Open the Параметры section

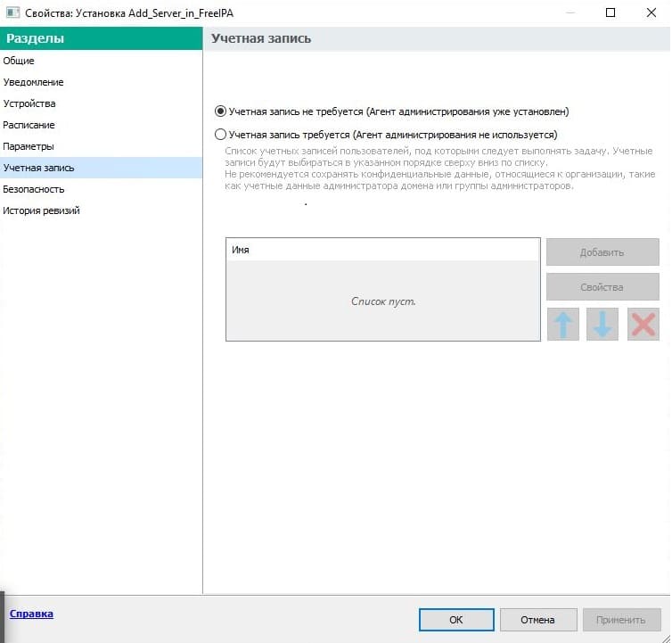29,146
